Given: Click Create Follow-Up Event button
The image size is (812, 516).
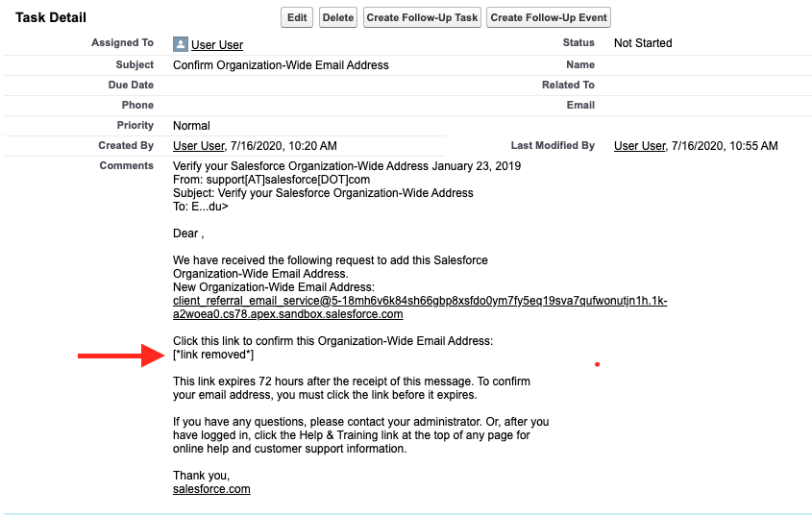Looking at the screenshot, I should 549,17.
